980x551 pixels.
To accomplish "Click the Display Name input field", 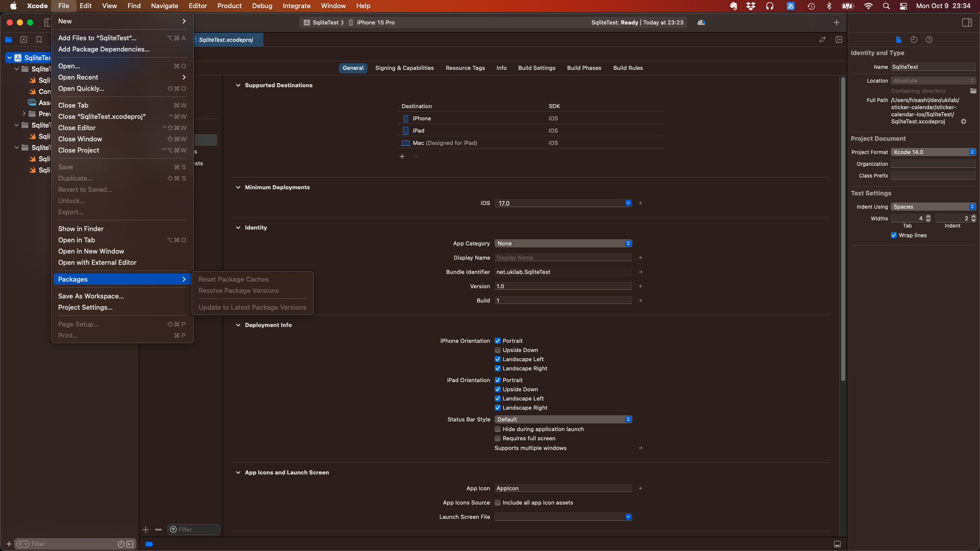I will click(x=563, y=258).
